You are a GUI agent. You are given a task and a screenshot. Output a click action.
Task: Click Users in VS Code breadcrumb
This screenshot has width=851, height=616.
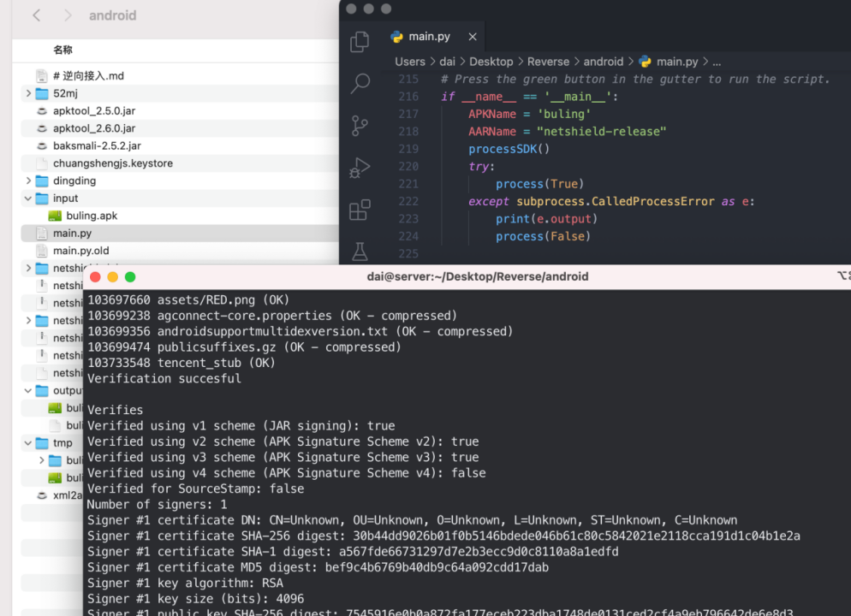click(410, 62)
